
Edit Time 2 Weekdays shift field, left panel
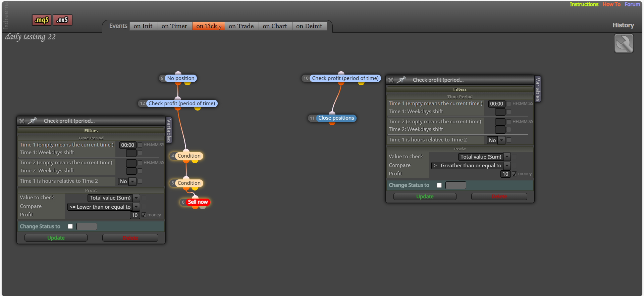pos(131,171)
